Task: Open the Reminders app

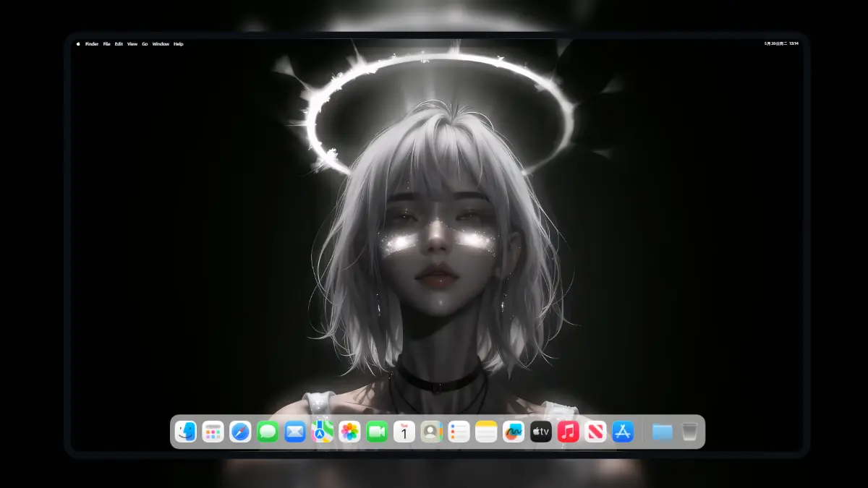Action: pos(459,432)
